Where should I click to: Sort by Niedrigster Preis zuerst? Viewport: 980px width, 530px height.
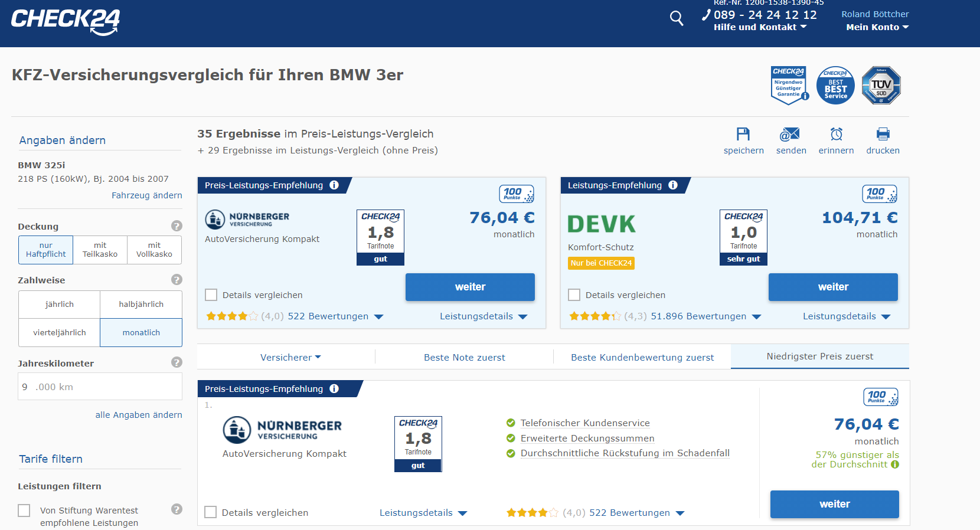coord(820,356)
